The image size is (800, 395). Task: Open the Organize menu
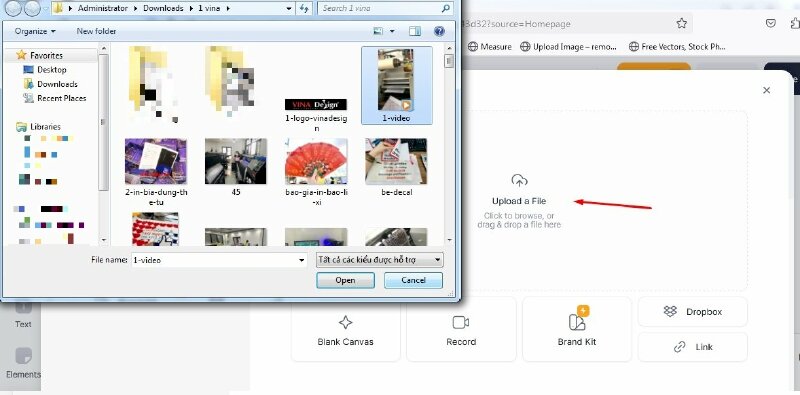[x=35, y=31]
